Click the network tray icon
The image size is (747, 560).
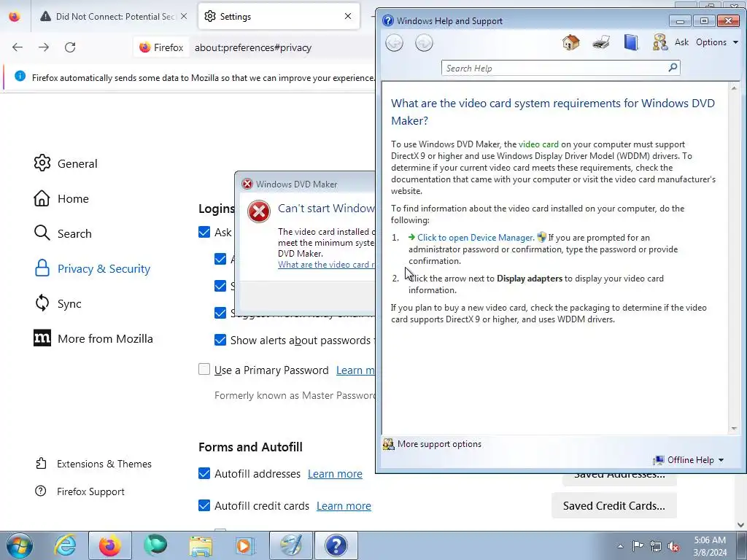pyautogui.click(x=656, y=547)
